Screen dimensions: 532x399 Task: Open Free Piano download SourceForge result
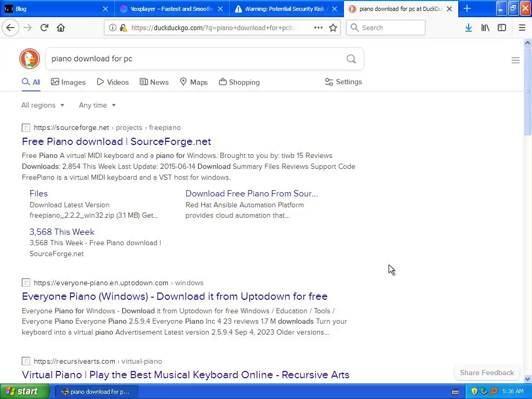click(116, 141)
